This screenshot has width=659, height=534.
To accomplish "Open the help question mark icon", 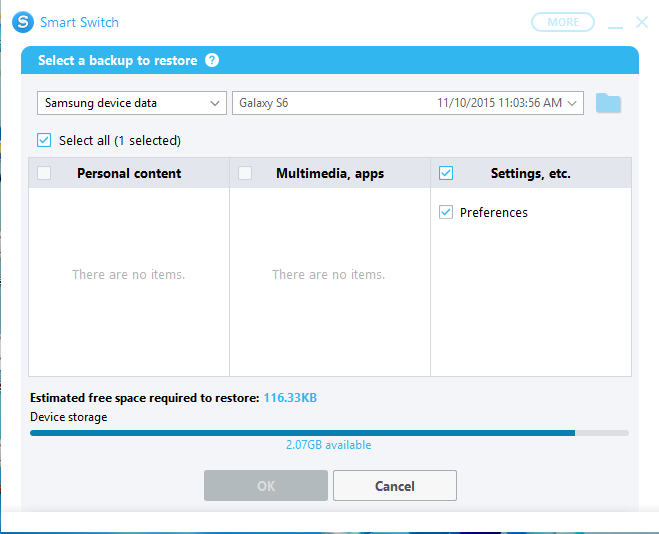I will [x=212, y=60].
